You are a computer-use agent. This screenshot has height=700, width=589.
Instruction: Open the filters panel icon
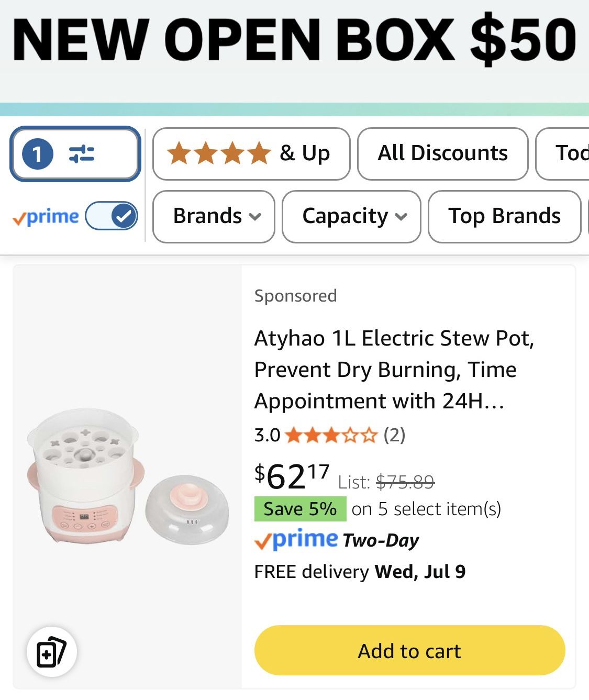tap(75, 153)
